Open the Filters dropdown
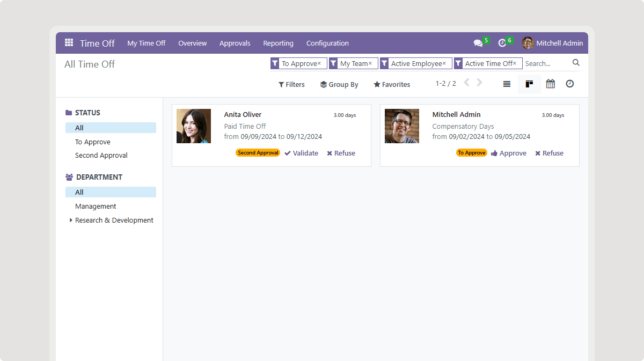This screenshot has height=361, width=644. tap(291, 85)
